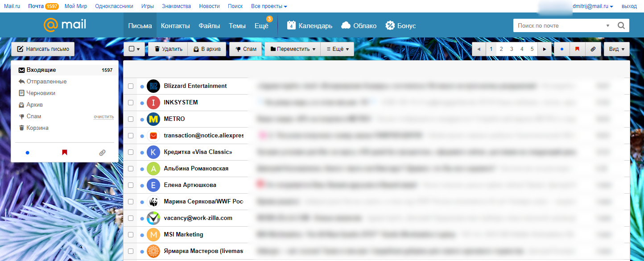Viewport: 644px width, 261px height.
Task: Toggle unread dot for Blizzard Entertainment
Action: click(142, 86)
